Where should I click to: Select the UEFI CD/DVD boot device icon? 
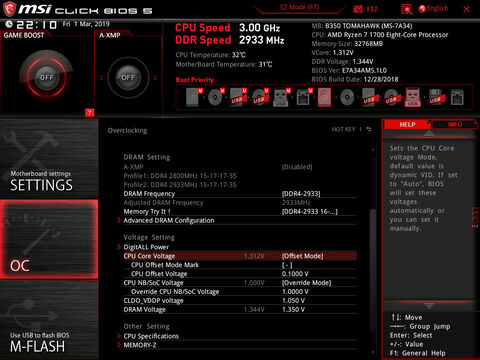pyautogui.click(x=216, y=97)
